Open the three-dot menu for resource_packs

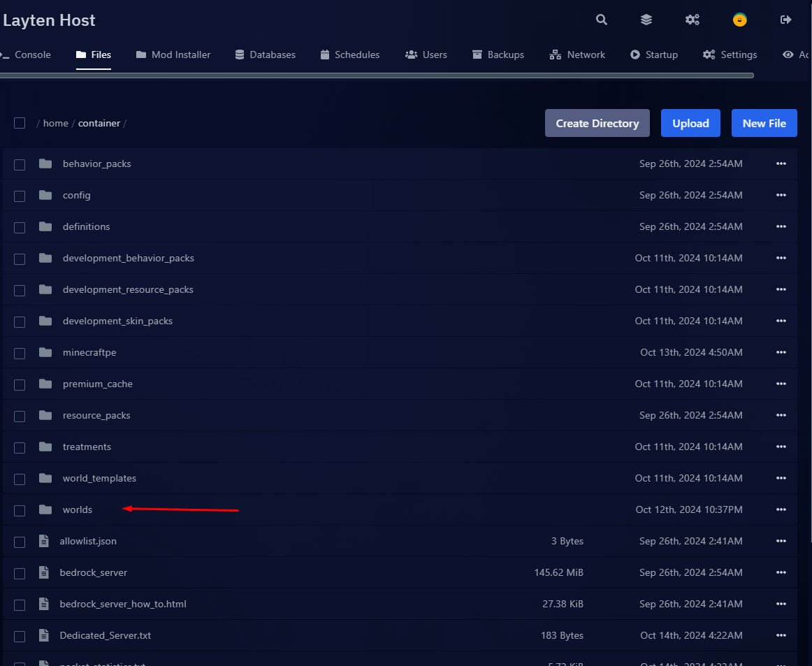(781, 415)
